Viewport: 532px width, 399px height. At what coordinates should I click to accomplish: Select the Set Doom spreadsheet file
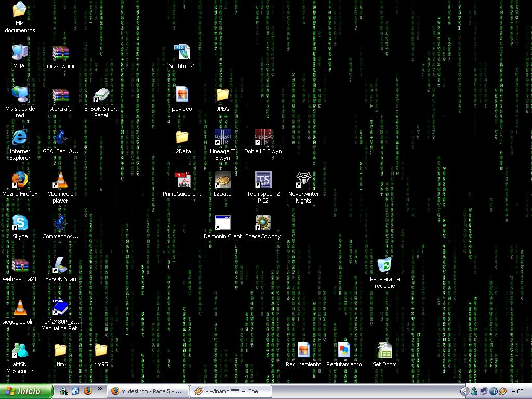click(385, 355)
